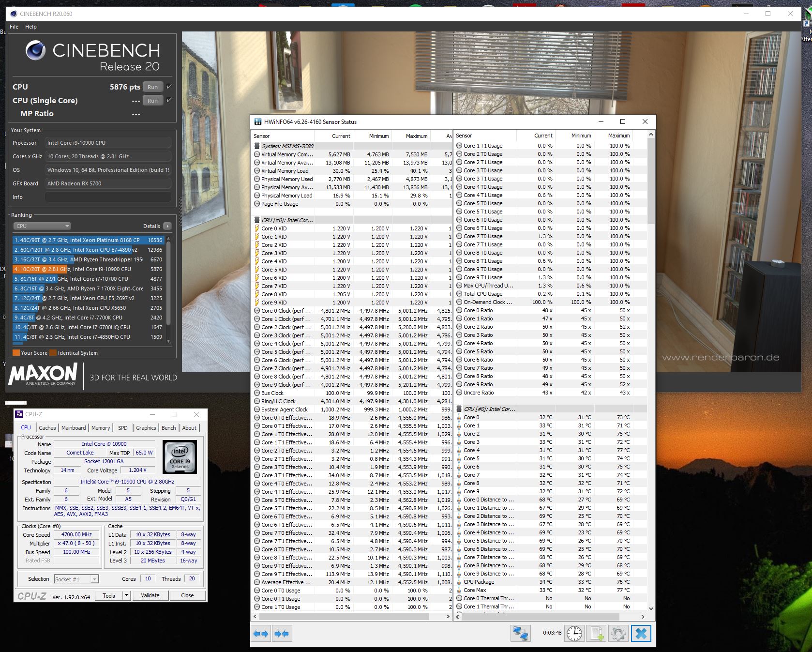Open the CPU ranking type dropdown
Image resolution: width=812 pixels, height=652 pixels.
(42, 226)
